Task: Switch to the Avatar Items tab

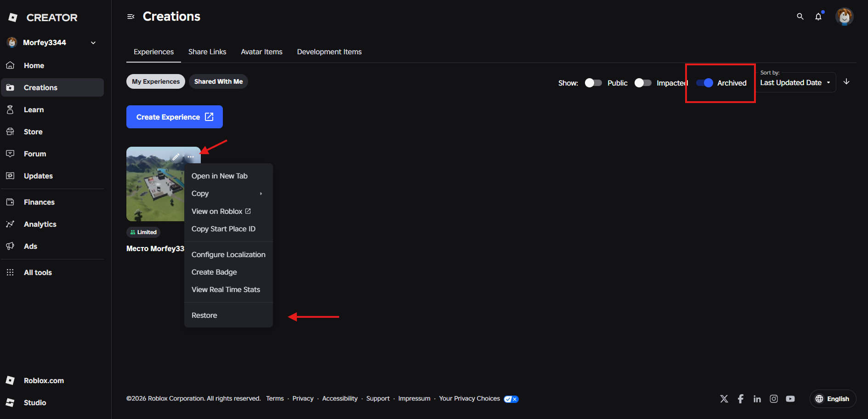Action: point(261,52)
